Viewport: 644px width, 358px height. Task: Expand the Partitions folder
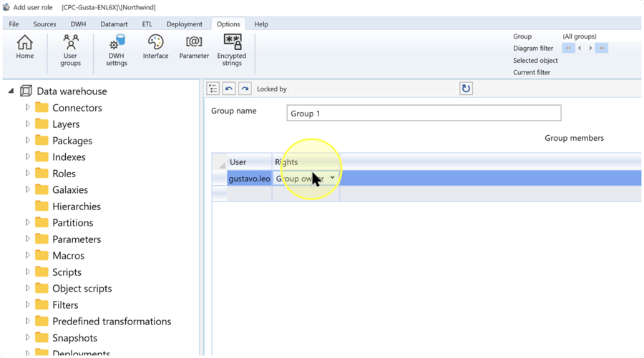27,222
